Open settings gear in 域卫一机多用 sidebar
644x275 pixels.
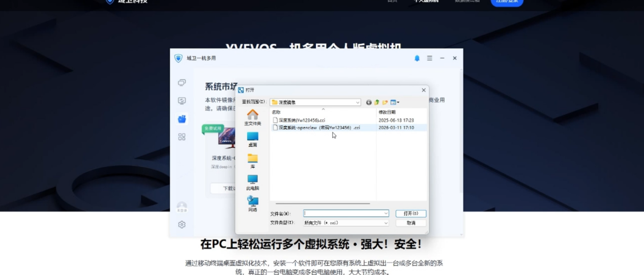coord(182,225)
